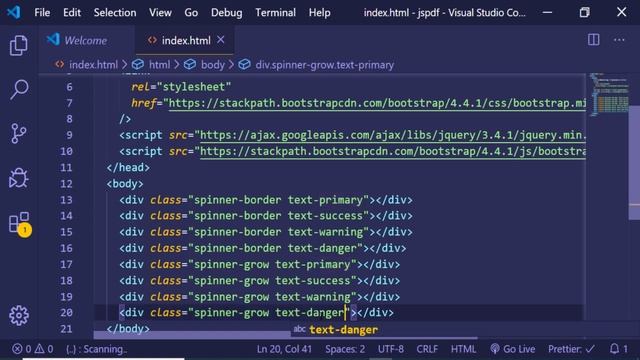Screen dimensions: 640x360
Task: Click the vertical editor scrollbar
Action: [x=634, y=162]
